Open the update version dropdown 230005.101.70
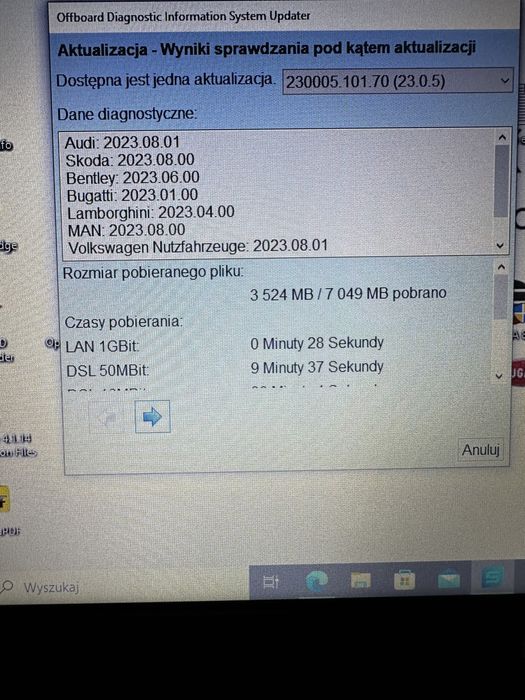Viewport: 525px width, 700px height. tap(397, 81)
